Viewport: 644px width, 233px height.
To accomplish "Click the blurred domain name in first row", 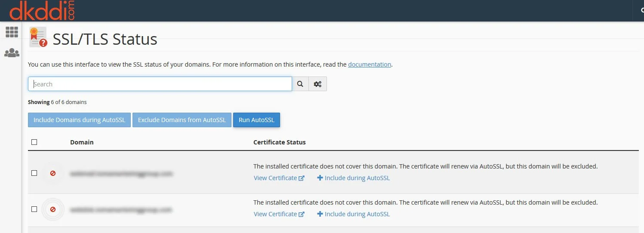I will 121,174.
